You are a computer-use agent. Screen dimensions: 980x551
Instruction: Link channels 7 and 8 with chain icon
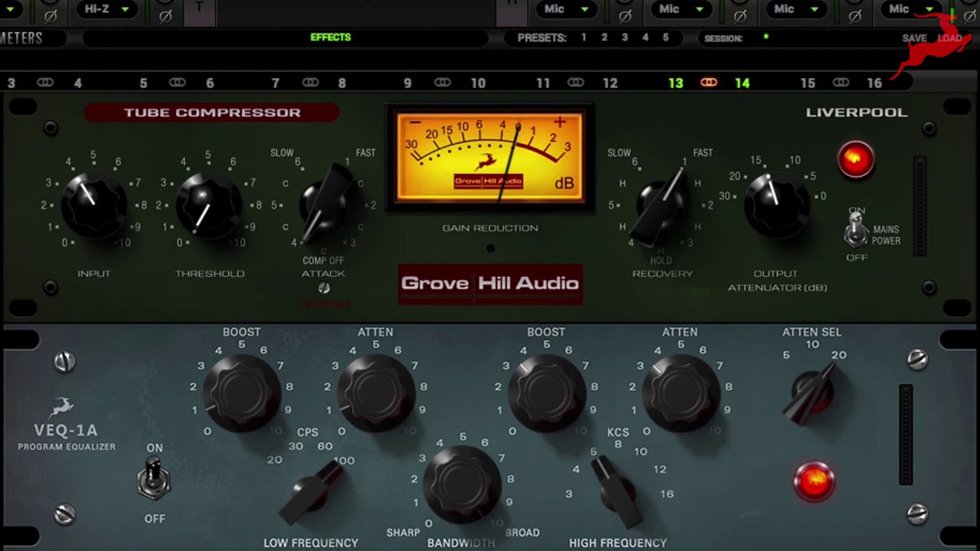coord(310,83)
